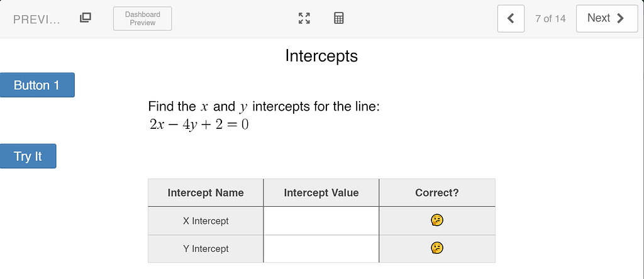Click the PREVI... label in header
Viewport: 644px width, 279px height.
tap(36, 19)
